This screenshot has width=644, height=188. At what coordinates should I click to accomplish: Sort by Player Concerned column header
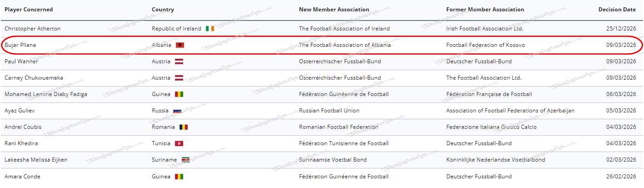click(x=29, y=10)
